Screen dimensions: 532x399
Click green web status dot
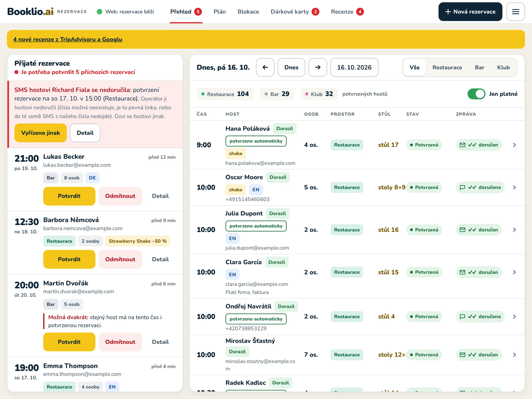99,12
